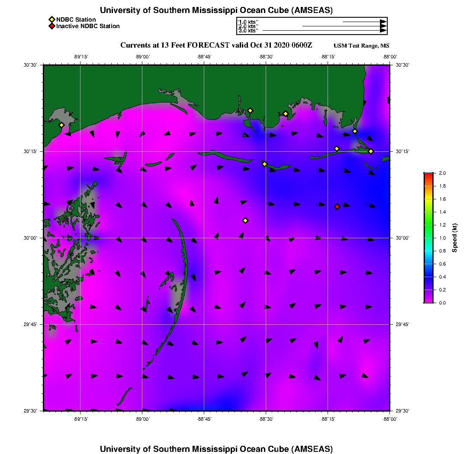
Task: Click the station marker on the island near 88°30'
Action: [x=265, y=164]
